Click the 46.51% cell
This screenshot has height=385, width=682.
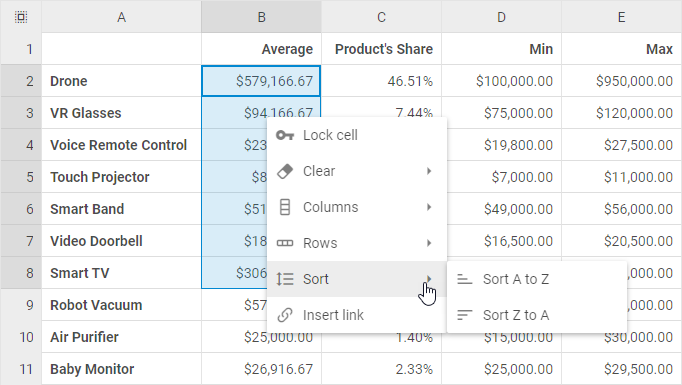coord(381,81)
